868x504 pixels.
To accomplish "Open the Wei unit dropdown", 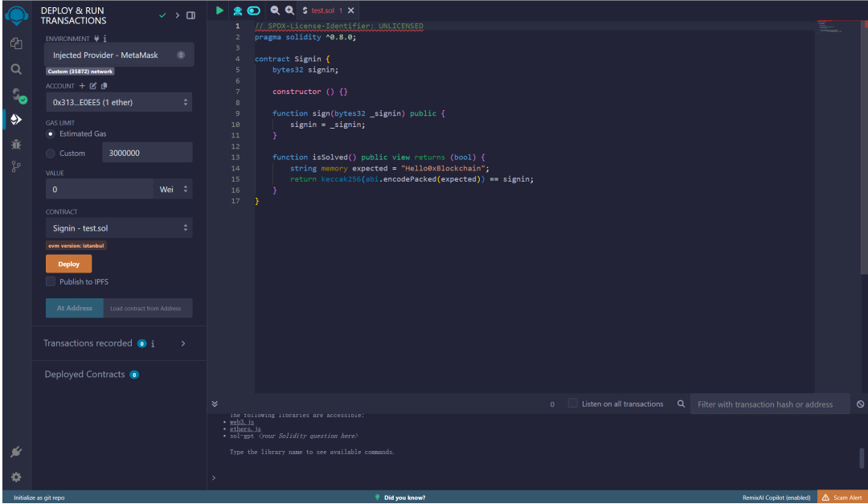I will (174, 189).
